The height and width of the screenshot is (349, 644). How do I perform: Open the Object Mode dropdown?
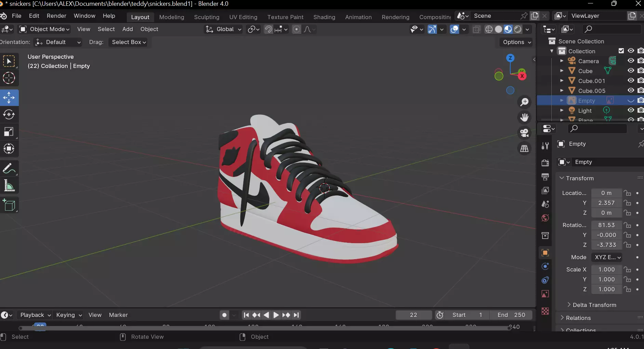pos(45,29)
